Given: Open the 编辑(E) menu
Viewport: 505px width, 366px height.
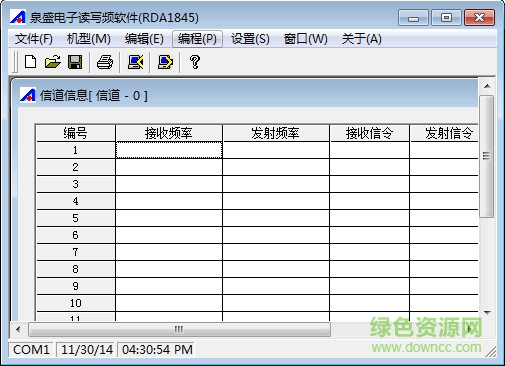Looking at the screenshot, I should (144, 39).
